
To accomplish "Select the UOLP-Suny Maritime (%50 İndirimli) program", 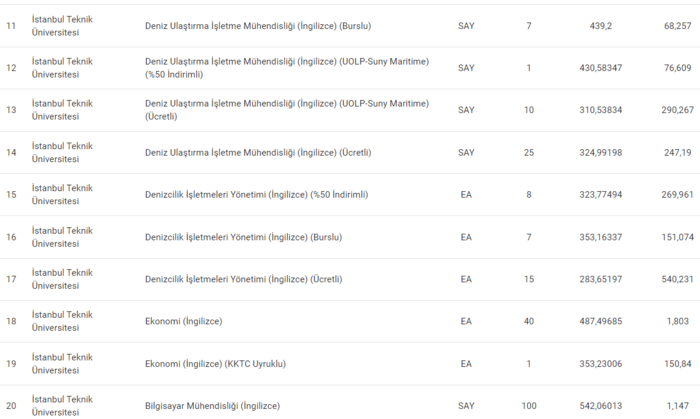I will [287, 68].
